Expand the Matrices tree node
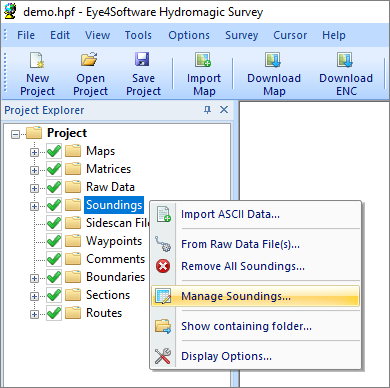390x388 pixels. click(x=34, y=170)
